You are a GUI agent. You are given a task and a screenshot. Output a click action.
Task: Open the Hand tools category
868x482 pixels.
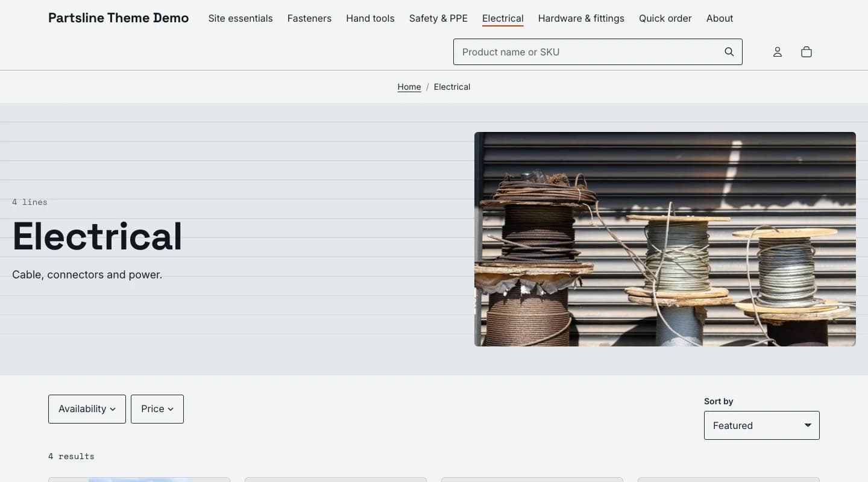[x=370, y=19]
